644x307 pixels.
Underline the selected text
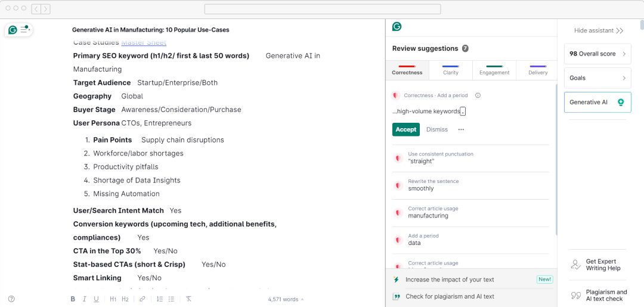pyautogui.click(x=96, y=299)
